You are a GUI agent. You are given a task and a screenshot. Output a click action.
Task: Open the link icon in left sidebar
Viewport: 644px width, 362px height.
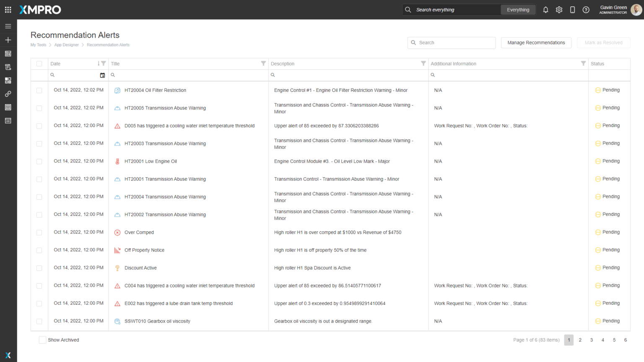click(8, 94)
